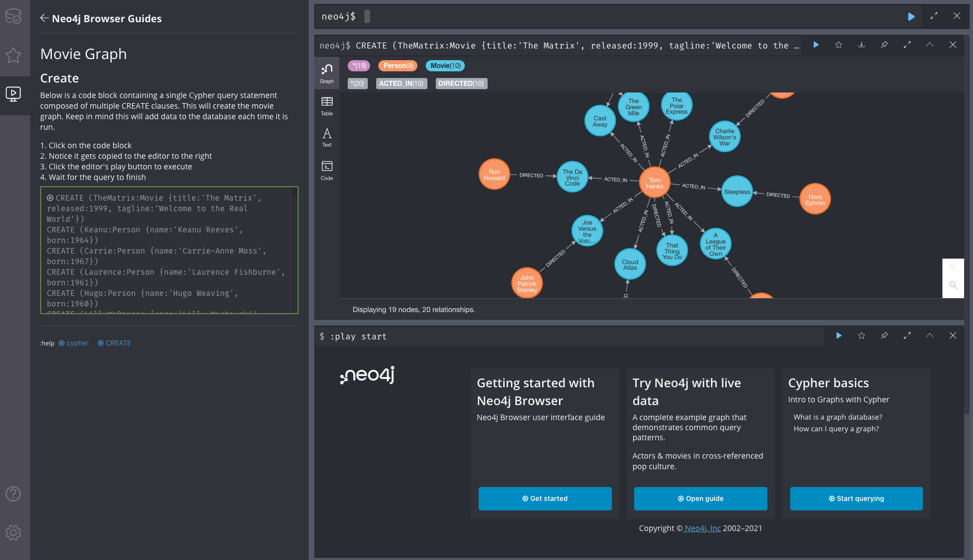Switch to the Graph view
The height and width of the screenshot is (560, 973).
point(327,73)
